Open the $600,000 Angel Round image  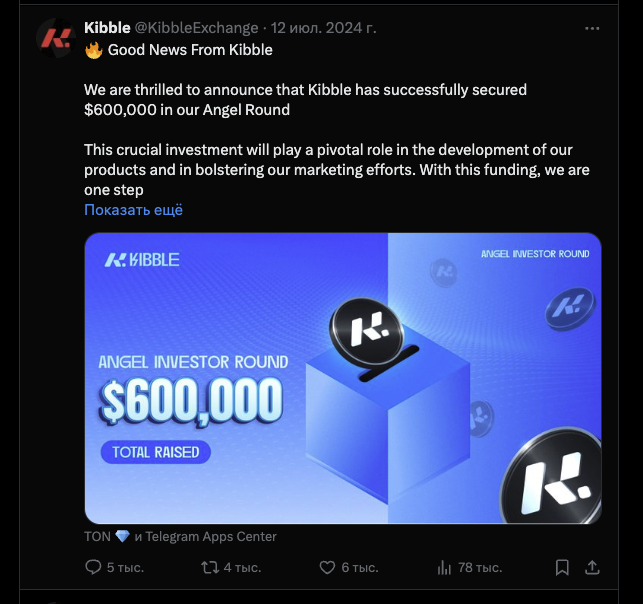point(343,378)
